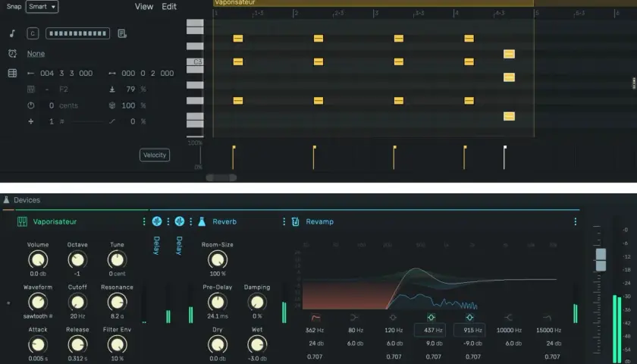Open the Revamp device options menu
637x364 pixels.
pos(576,221)
